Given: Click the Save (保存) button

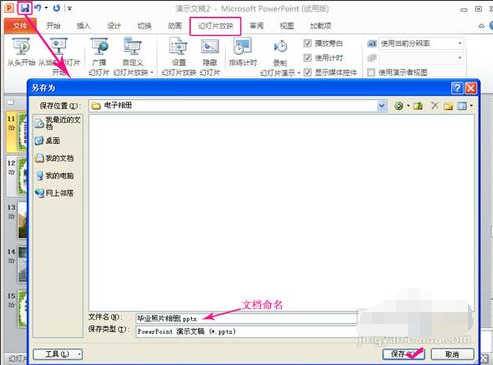Looking at the screenshot, I should [x=403, y=354].
